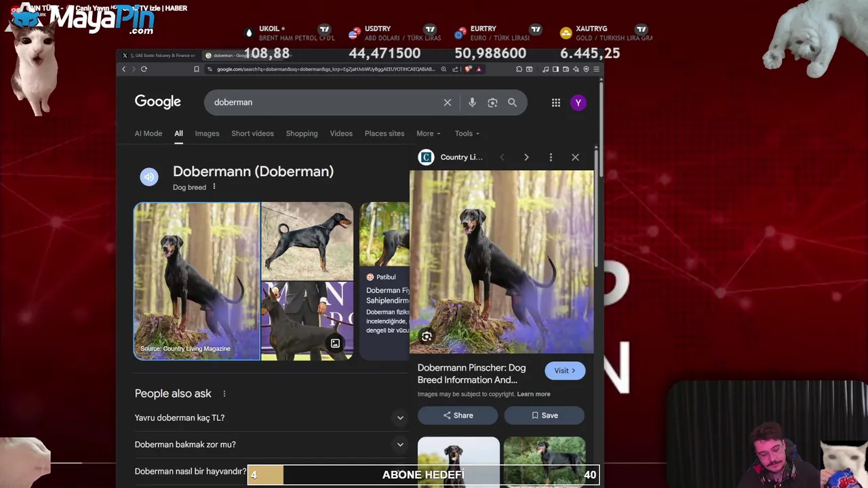Show the next image in preview panel
The image size is (868, 488).
(x=526, y=157)
